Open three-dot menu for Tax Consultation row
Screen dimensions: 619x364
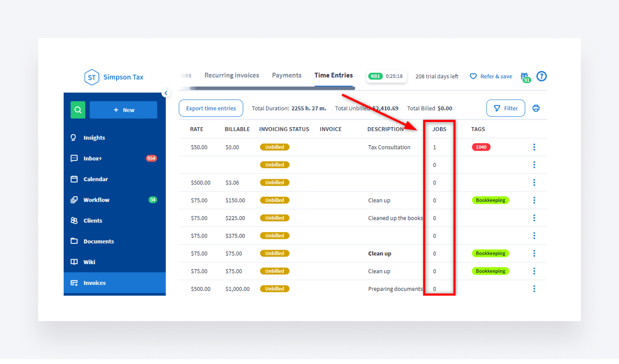coord(534,147)
